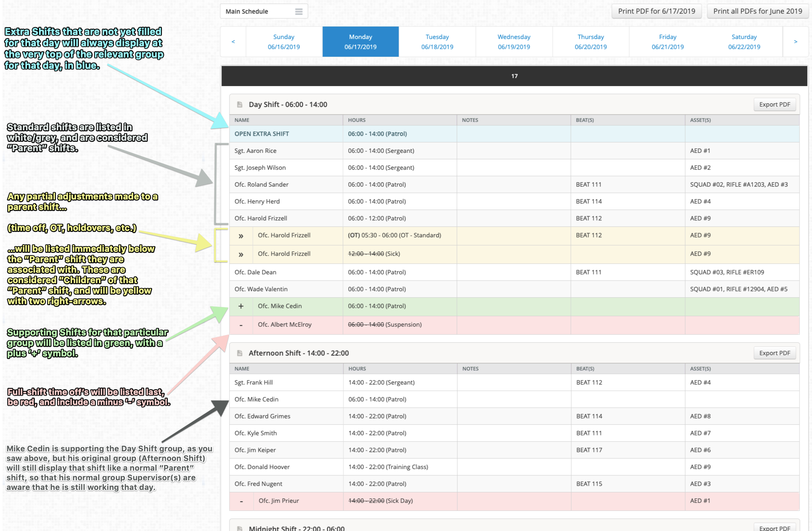Viewport: 812px width, 531px height.
Task: Click the minus icon beside Ofc. Albert McElroy
Action: [241, 325]
